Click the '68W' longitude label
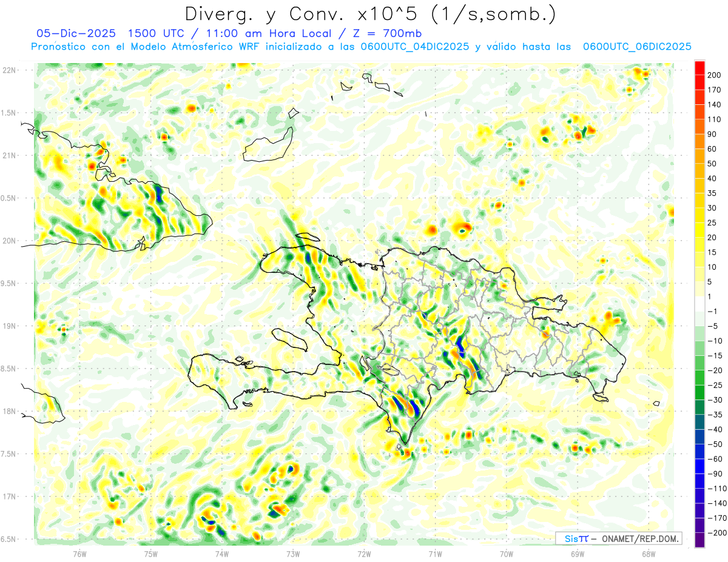The width and height of the screenshot is (728, 562). click(x=649, y=554)
